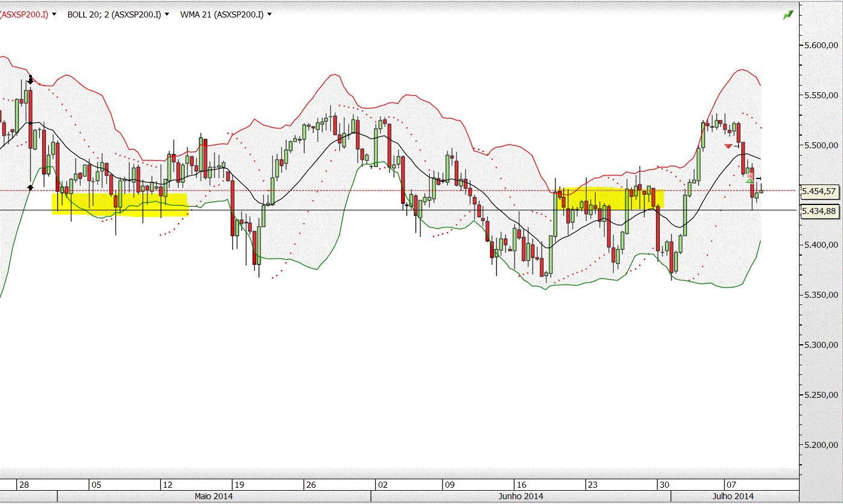Click the red down-triangle sell marker near July 07
The height and width of the screenshot is (504, 843).
[728, 146]
